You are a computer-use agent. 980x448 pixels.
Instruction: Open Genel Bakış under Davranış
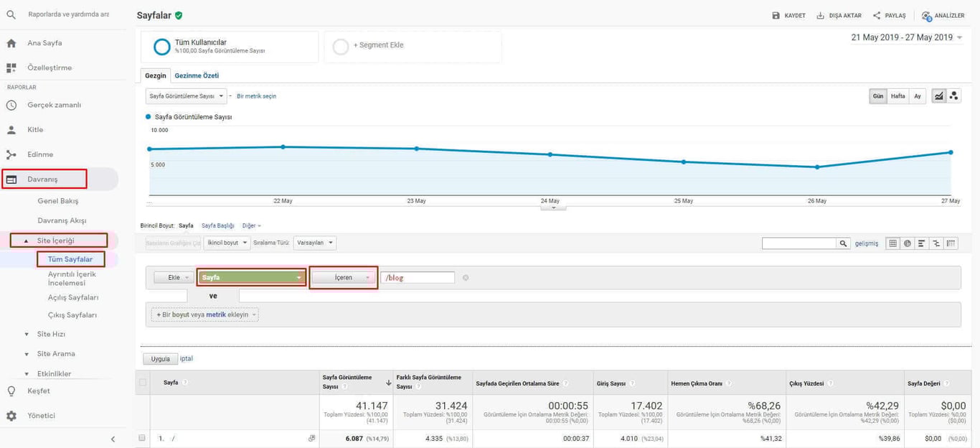pos(58,201)
